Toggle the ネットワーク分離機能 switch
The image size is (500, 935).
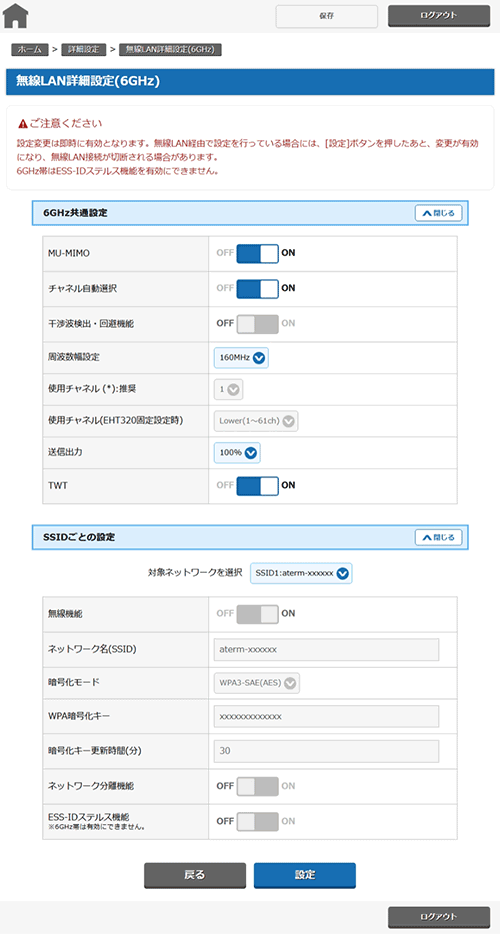pos(257,786)
